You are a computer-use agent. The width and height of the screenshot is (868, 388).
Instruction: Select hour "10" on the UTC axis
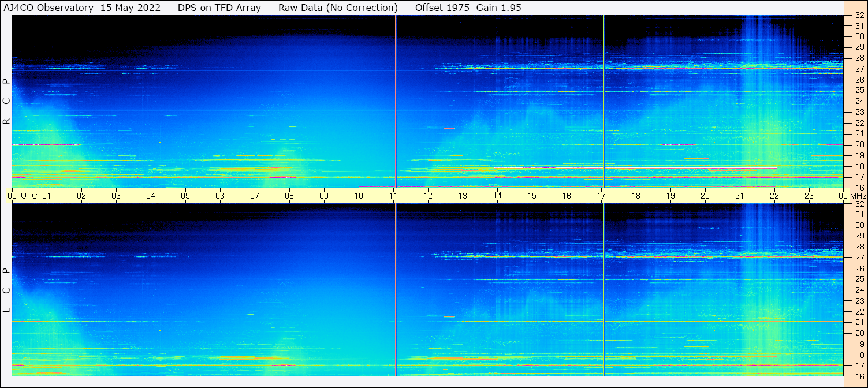(x=359, y=196)
